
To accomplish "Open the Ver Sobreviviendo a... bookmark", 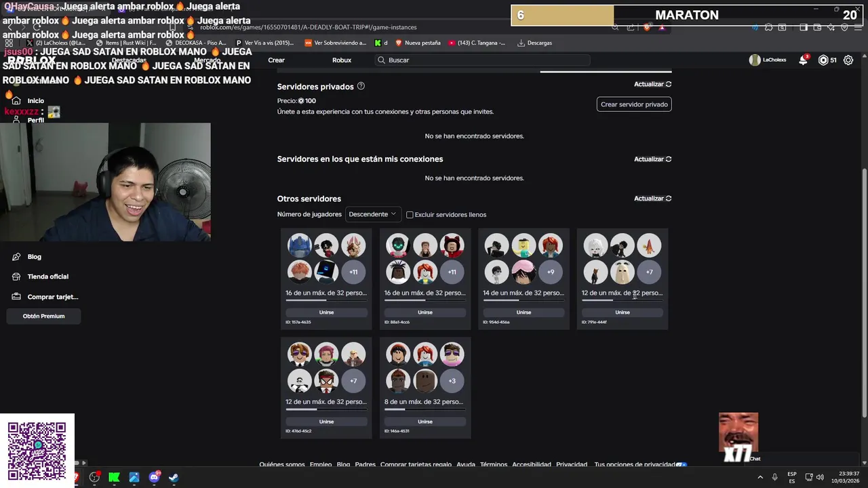I will 336,43.
